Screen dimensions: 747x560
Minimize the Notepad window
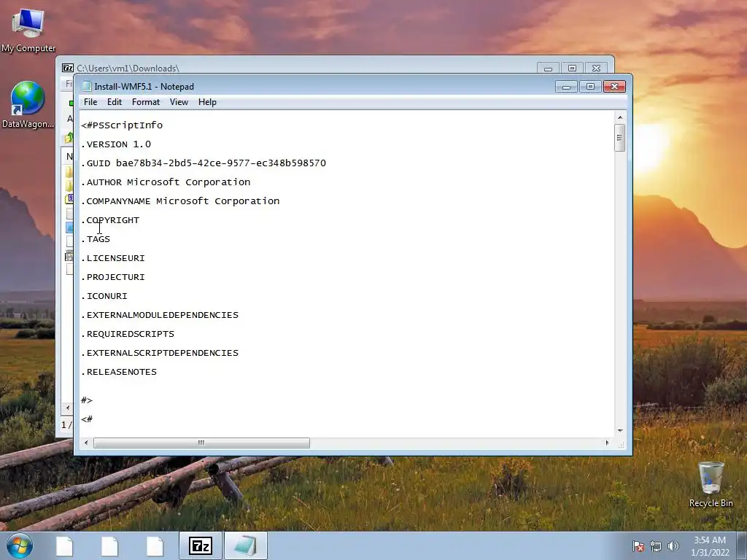566,87
